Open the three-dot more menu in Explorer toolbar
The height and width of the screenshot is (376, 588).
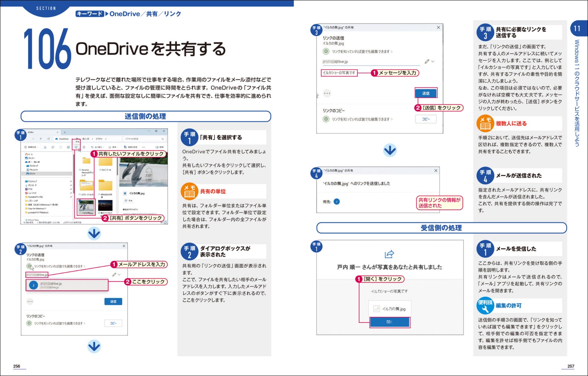tap(144, 147)
